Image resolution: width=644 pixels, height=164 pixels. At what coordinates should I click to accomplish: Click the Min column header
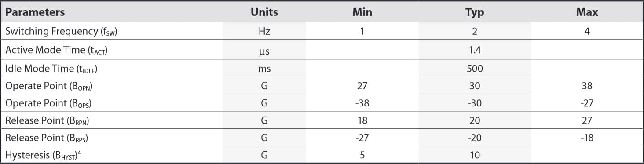coord(362,12)
